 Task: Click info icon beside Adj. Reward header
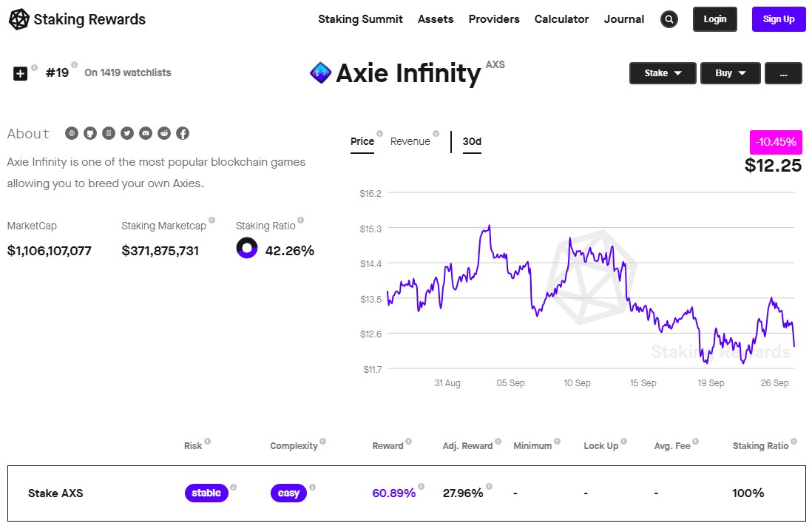498,441
